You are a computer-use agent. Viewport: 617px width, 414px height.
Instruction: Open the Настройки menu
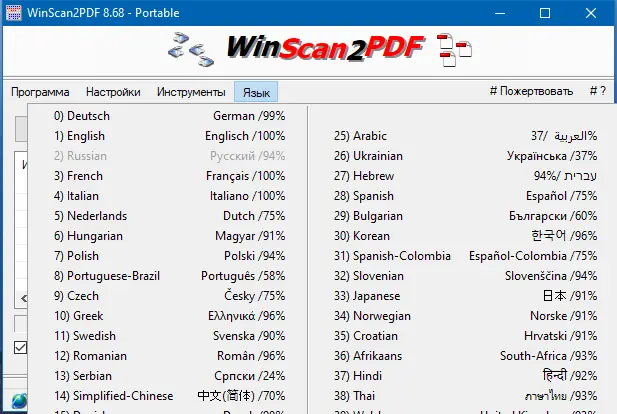[x=113, y=92]
